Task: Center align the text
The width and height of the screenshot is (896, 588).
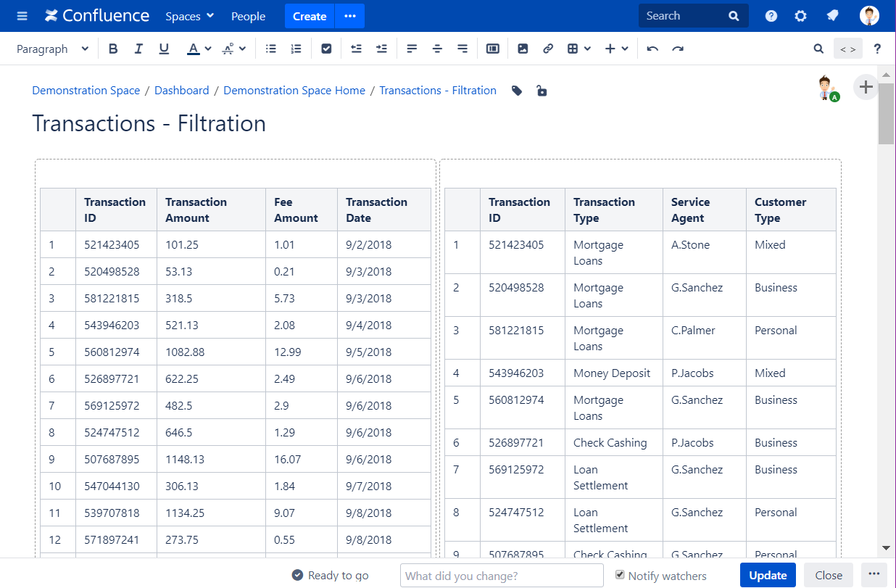Action: tap(437, 48)
